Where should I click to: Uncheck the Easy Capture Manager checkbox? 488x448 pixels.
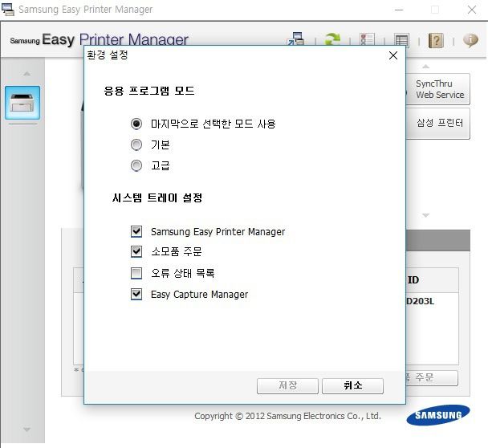tap(136, 294)
